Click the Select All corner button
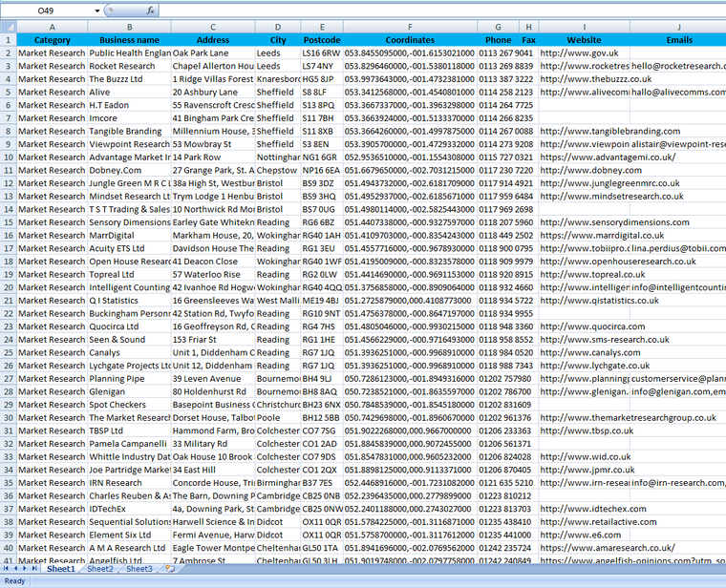Viewport: 726px width, 588px height. (9, 27)
